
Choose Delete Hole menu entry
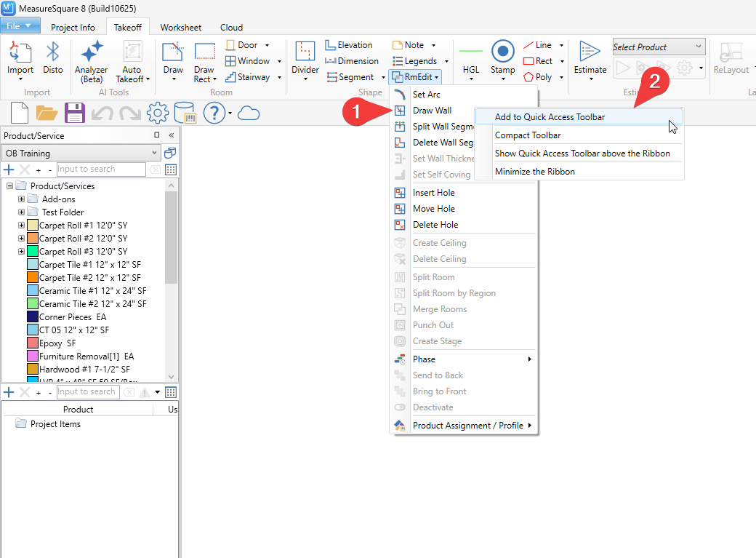[x=463, y=225]
